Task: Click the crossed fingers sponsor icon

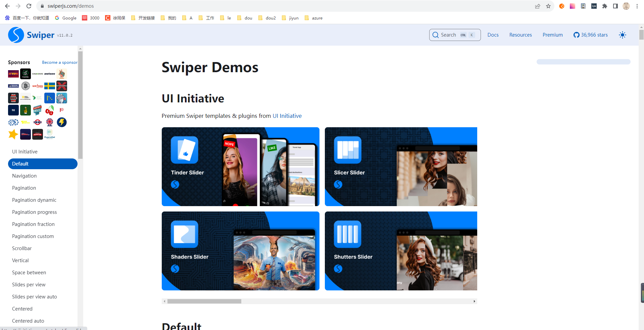Action: pos(26,110)
